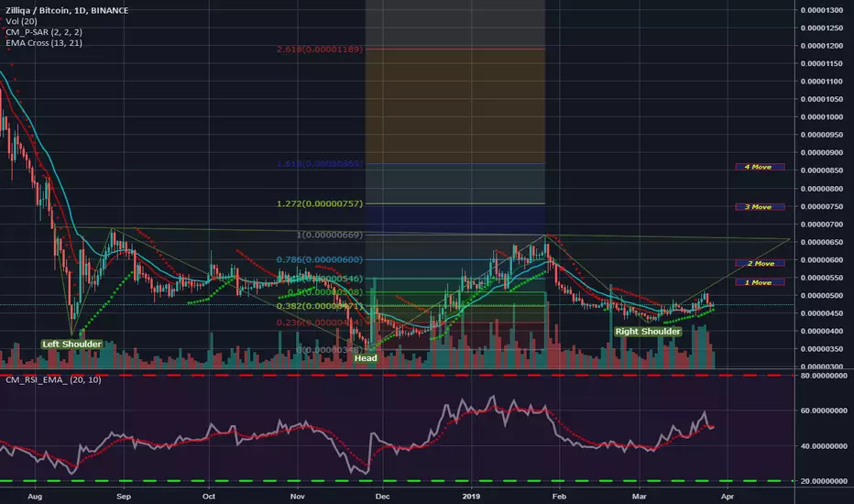
Task: Click the 0.00000350 price axis value
Action: [x=821, y=349]
